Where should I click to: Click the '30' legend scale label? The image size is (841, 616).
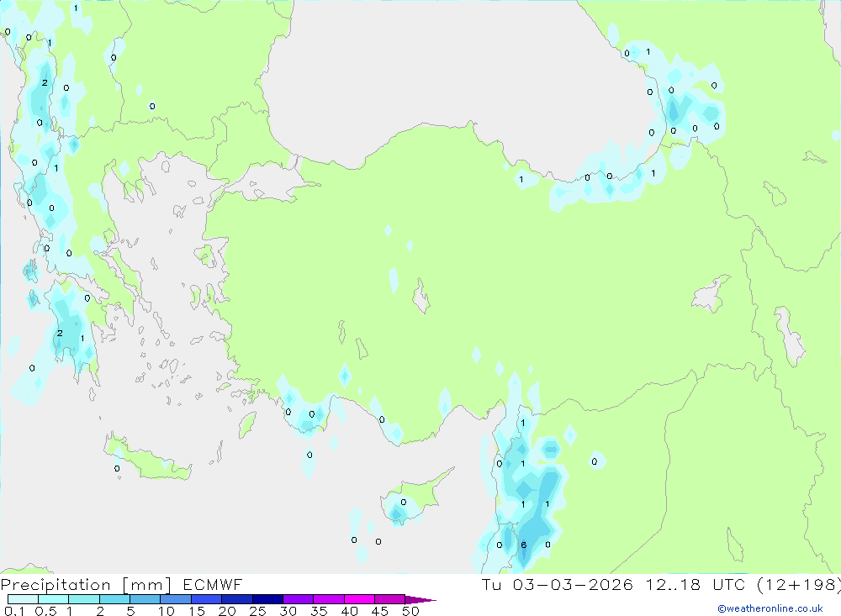[288, 611]
